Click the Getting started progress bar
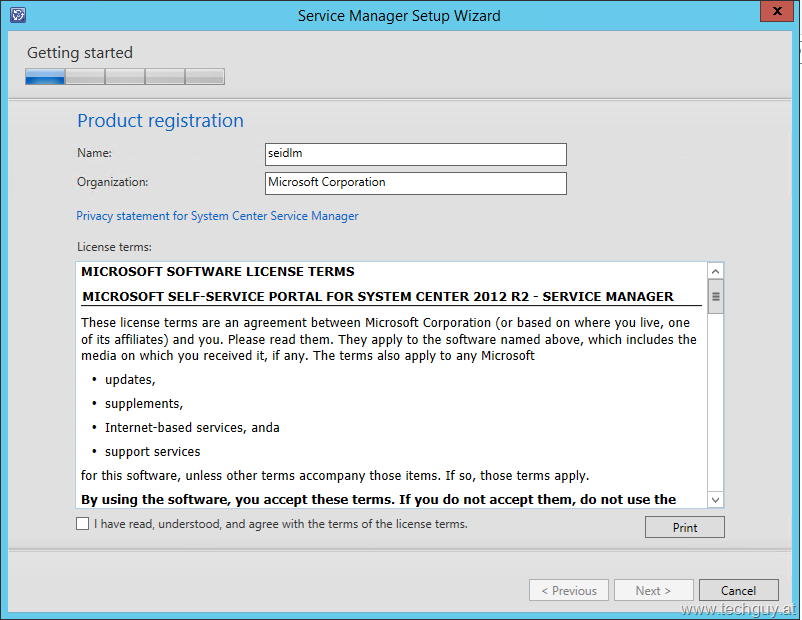Screen dimensions: 802x620 (125, 77)
